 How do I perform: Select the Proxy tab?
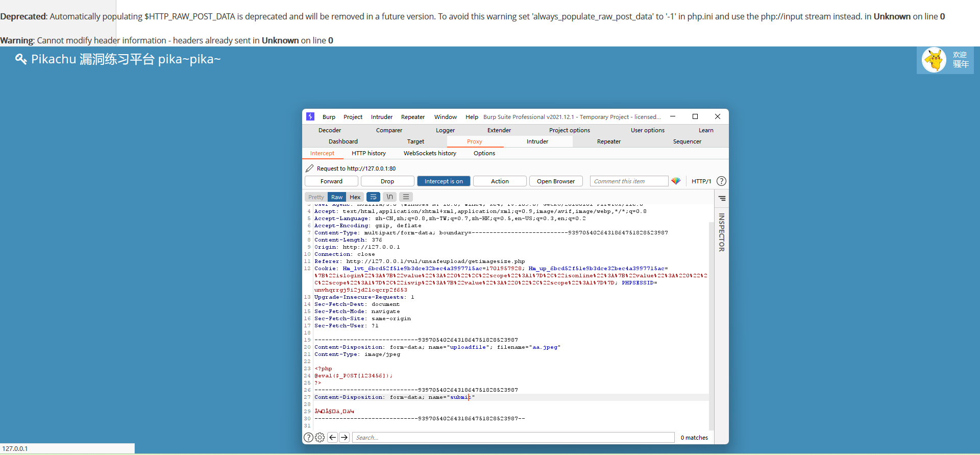[475, 141]
